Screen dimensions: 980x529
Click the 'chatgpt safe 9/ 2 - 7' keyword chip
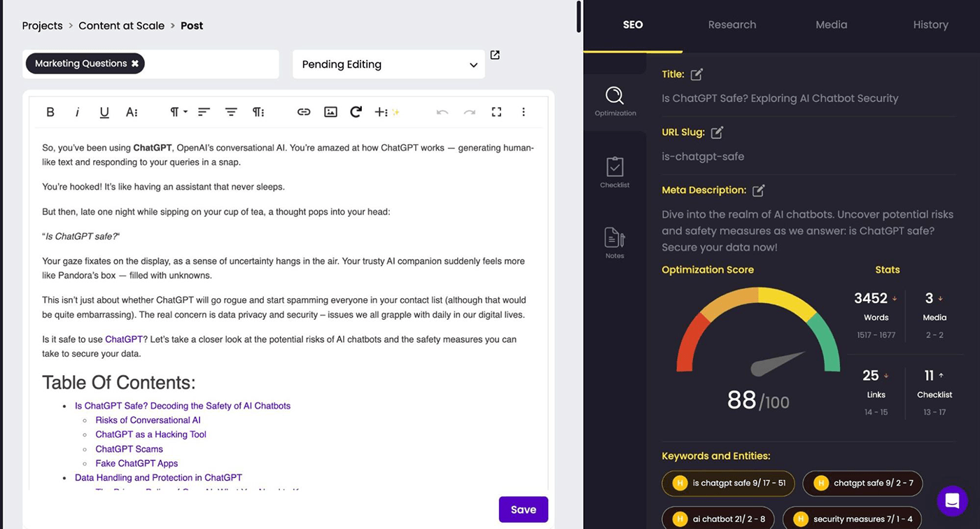[862, 483]
